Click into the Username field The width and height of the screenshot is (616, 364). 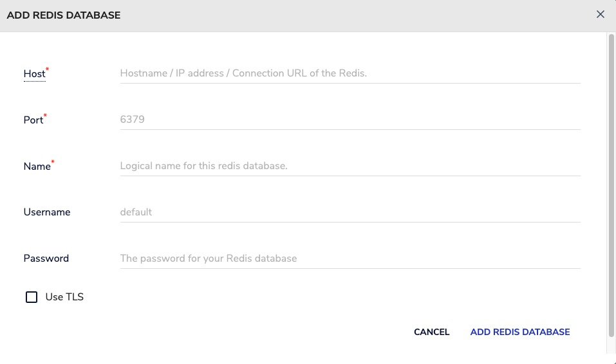pos(350,212)
